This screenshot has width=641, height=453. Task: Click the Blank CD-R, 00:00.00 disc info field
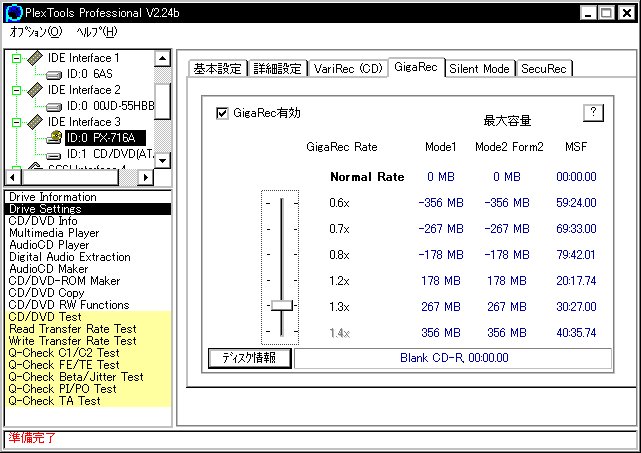pyautogui.click(x=453, y=358)
